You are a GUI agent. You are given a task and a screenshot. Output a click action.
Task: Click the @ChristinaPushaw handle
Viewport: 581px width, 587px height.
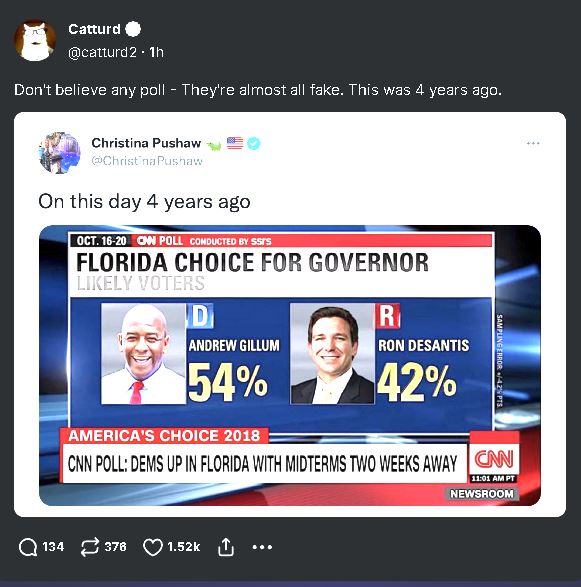pyautogui.click(x=147, y=161)
